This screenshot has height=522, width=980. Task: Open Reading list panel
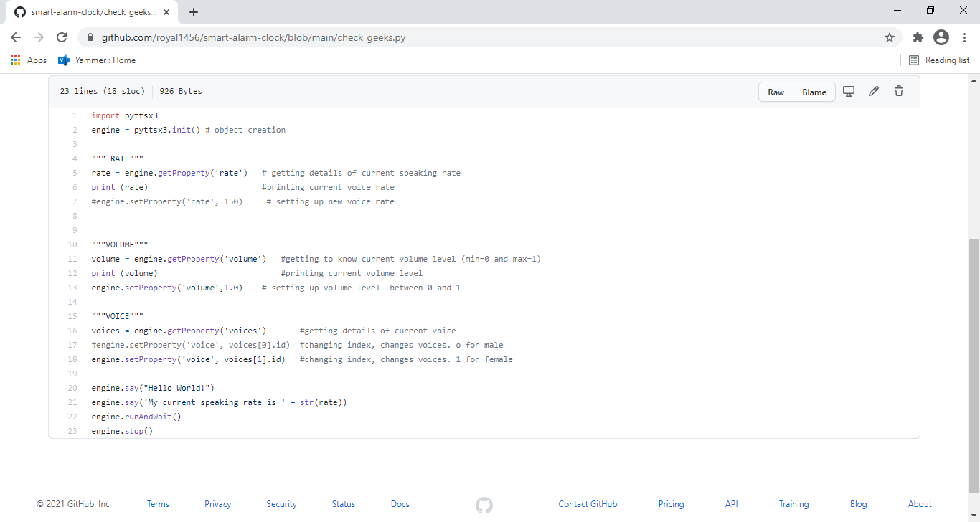pyautogui.click(x=939, y=60)
